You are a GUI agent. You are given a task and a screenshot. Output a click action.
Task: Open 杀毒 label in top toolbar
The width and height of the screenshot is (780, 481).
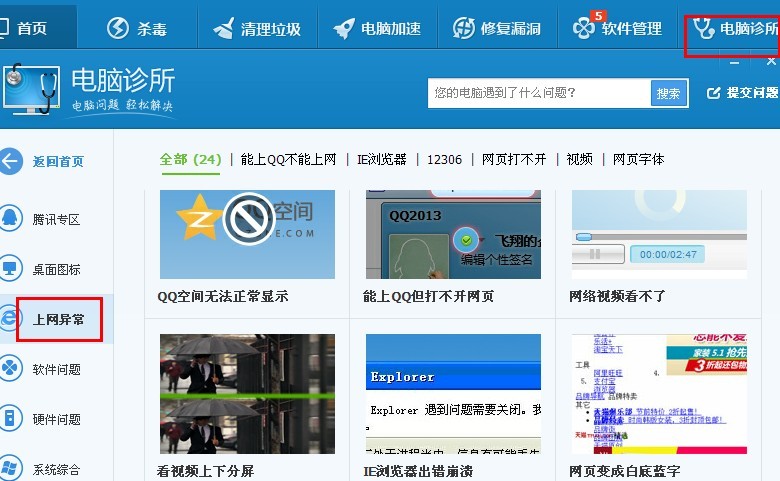point(152,29)
